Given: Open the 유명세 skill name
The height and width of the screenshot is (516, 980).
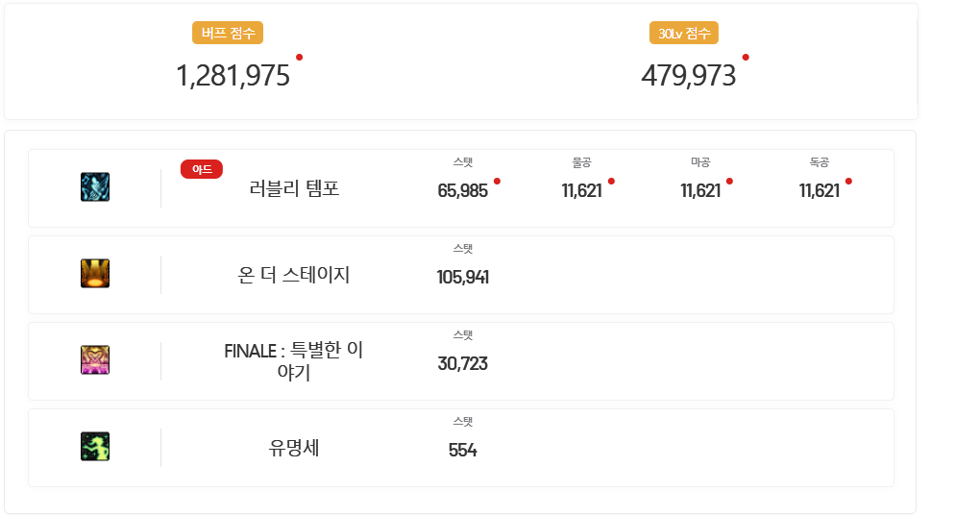Looking at the screenshot, I should [x=294, y=447].
